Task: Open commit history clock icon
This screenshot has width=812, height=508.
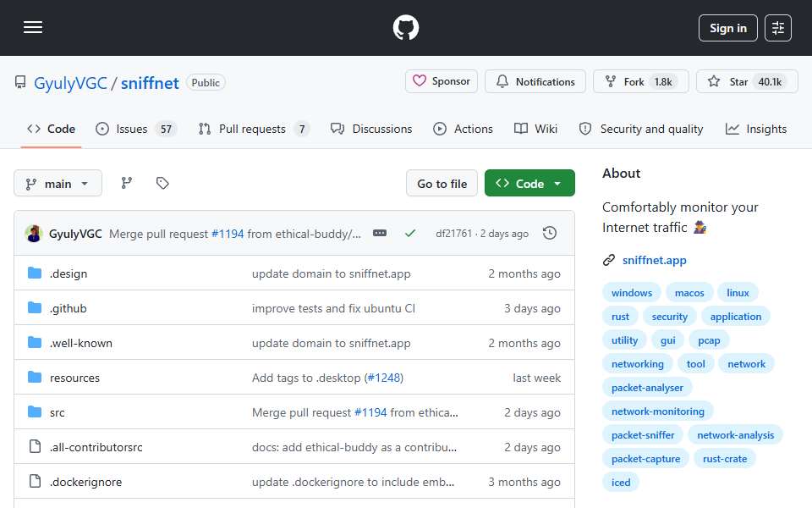Action: point(550,234)
